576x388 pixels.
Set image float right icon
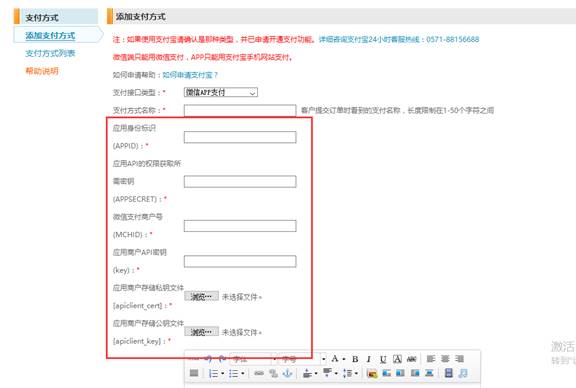coord(415,373)
